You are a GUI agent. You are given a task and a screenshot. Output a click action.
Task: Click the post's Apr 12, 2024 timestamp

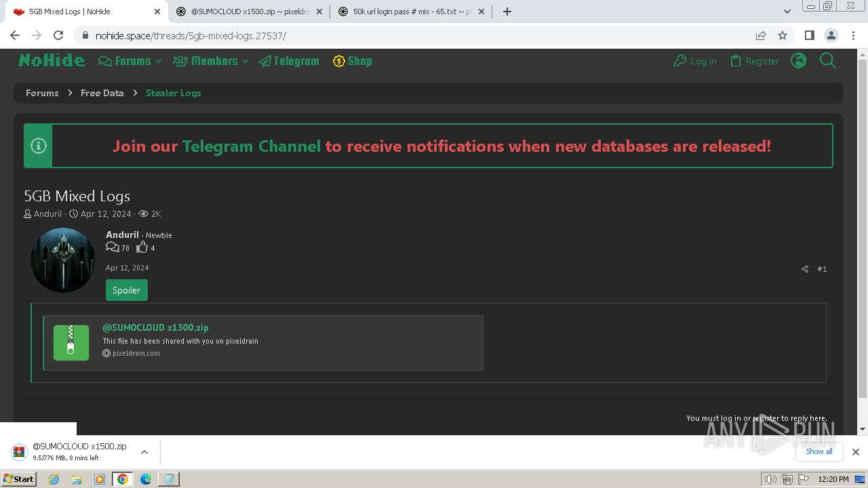pos(127,268)
